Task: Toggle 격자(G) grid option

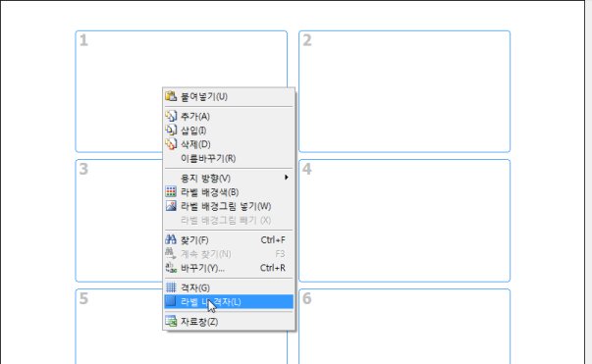Action: click(x=229, y=287)
